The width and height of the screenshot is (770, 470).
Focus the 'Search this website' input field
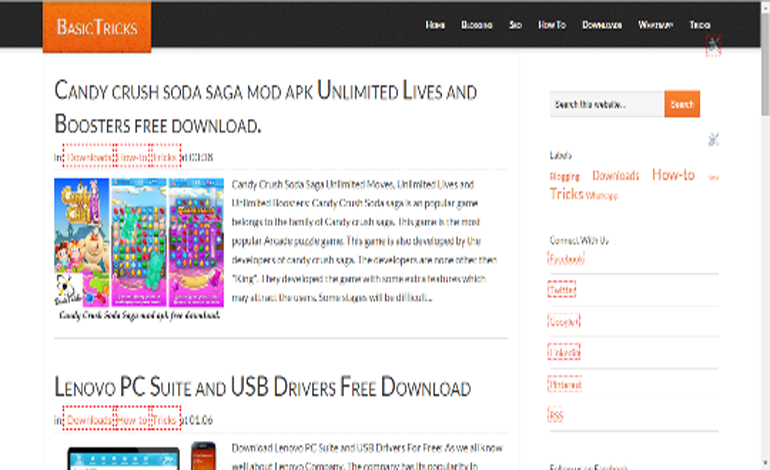click(x=607, y=104)
